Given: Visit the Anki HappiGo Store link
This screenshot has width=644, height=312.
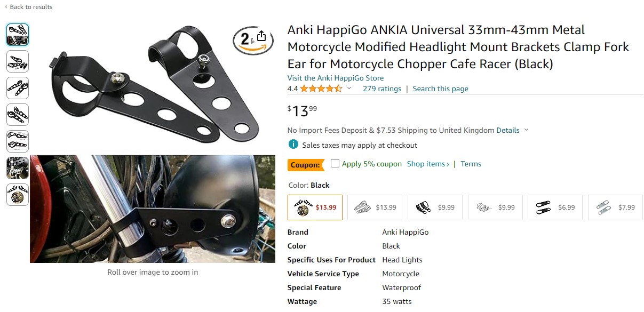Looking at the screenshot, I should [336, 78].
